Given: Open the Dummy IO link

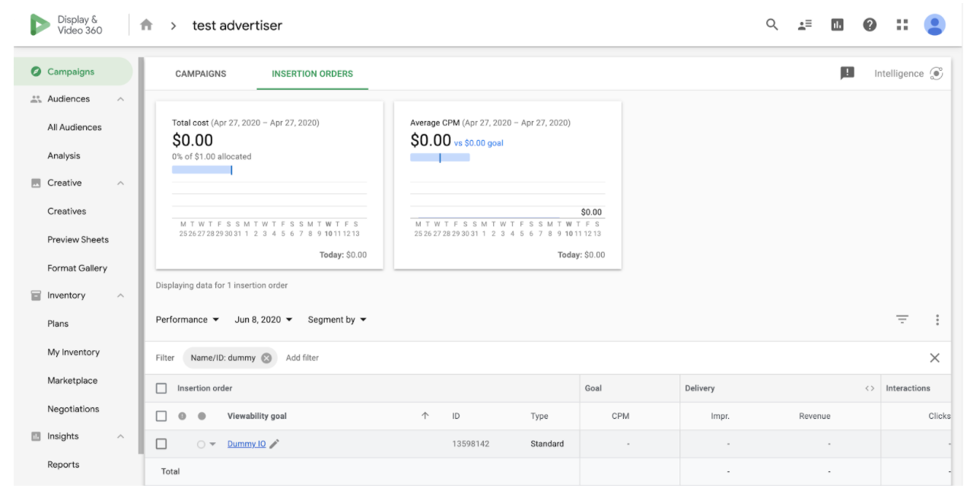Looking at the screenshot, I should (x=247, y=444).
